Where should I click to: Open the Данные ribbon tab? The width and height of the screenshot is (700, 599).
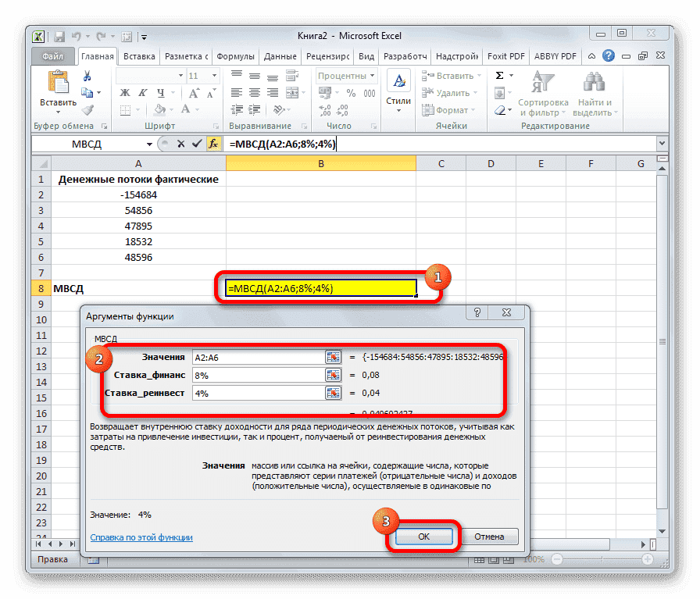coord(279,55)
